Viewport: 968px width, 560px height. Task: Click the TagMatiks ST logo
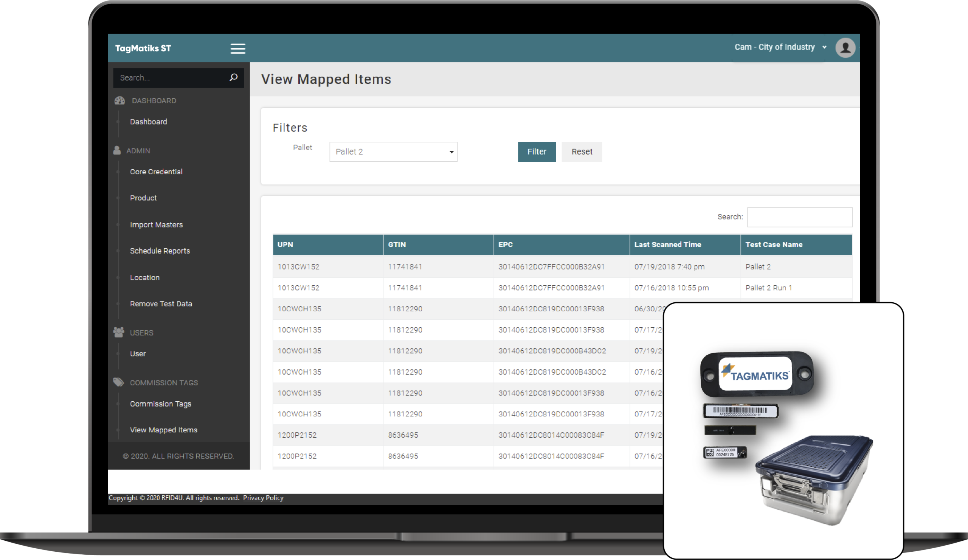pos(143,48)
